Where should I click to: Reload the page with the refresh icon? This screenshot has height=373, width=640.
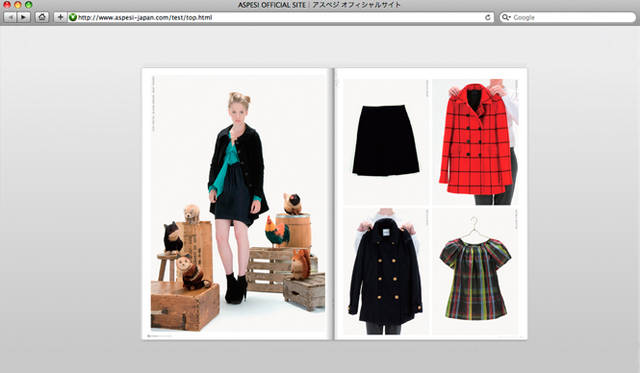[x=487, y=18]
